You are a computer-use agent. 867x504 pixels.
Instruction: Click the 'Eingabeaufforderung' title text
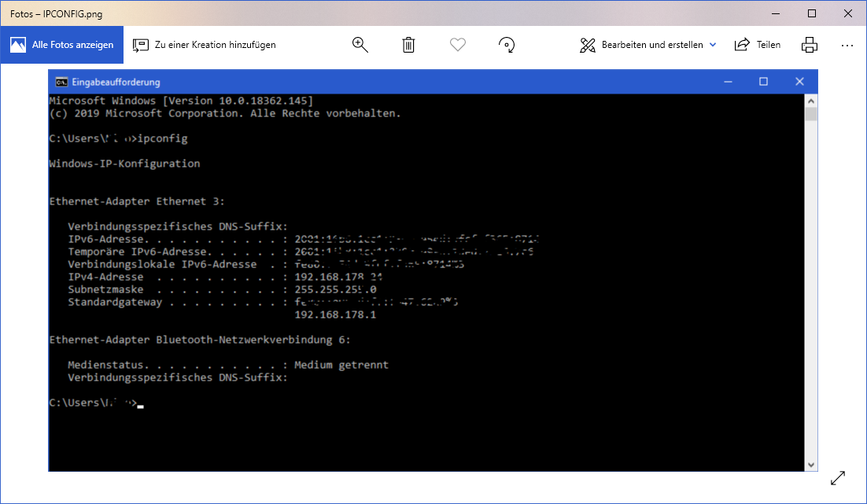point(116,82)
